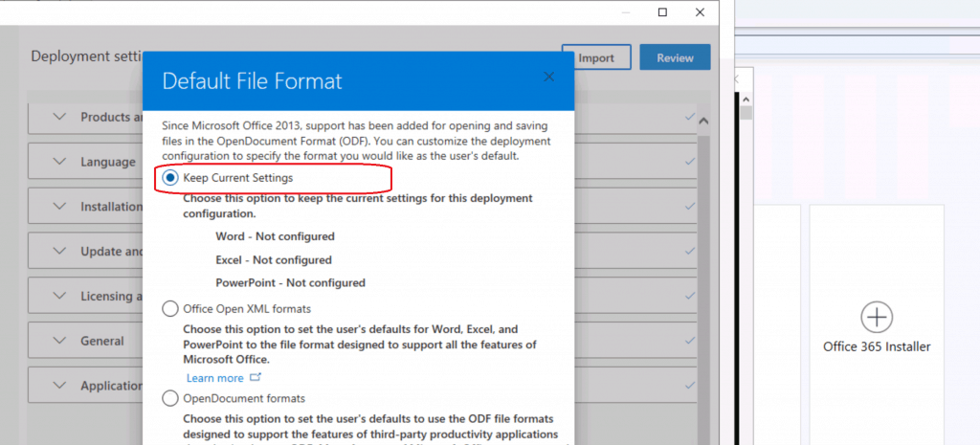The image size is (980, 445).
Task: Click the Deployment settings heading
Action: [87, 56]
